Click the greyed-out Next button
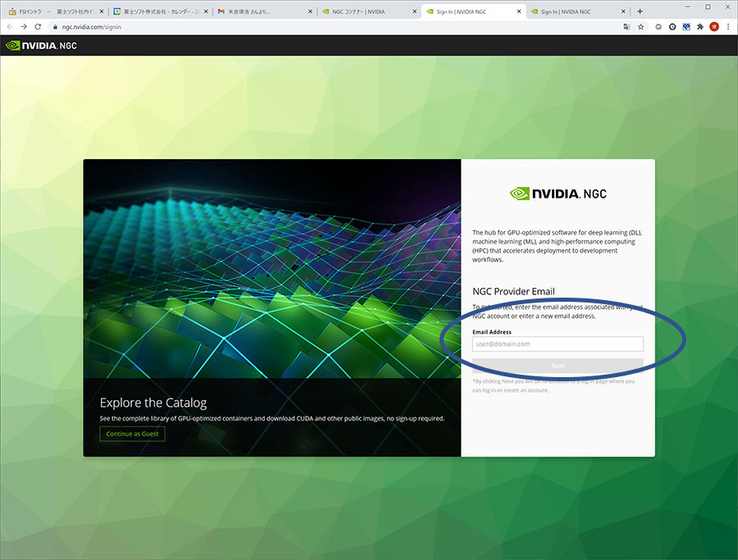The height and width of the screenshot is (560, 738). pos(558,366)
